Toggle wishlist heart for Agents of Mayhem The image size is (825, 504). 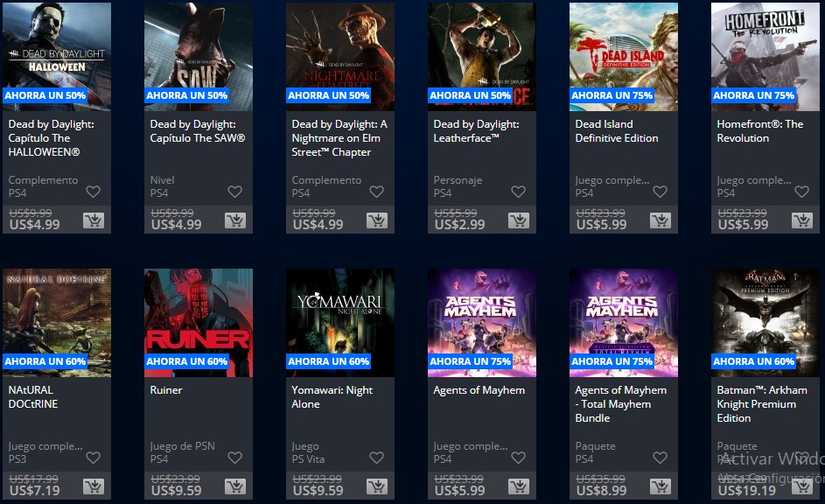click(x=518, y=458)
